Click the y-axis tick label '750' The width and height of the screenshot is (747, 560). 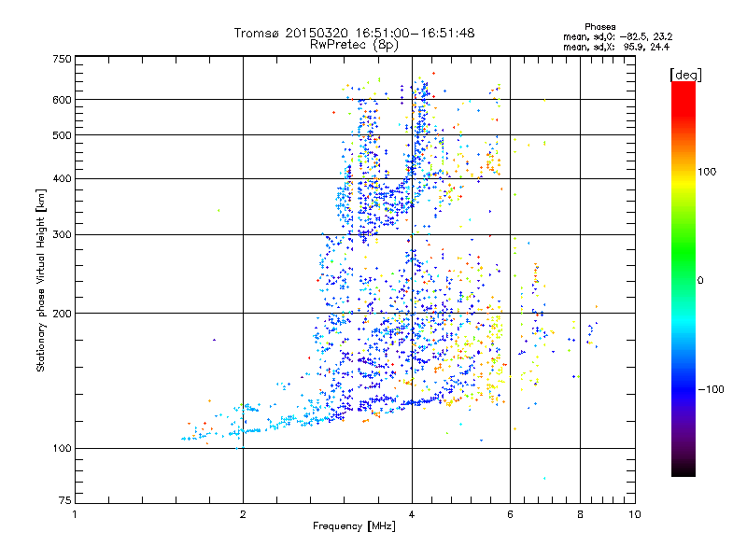click(x=62, y=59)
